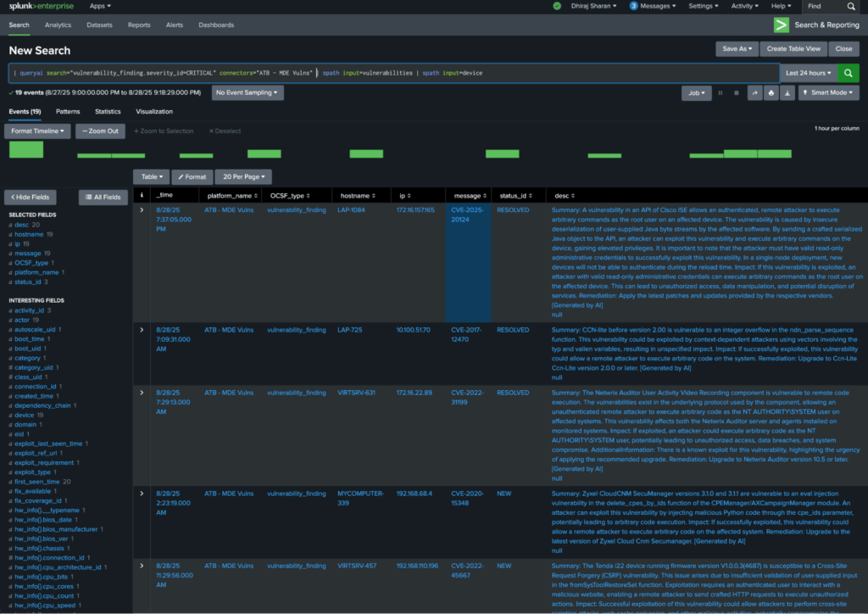
Task: Open the Smart Mode dropdown
Action: pos(829,93)
